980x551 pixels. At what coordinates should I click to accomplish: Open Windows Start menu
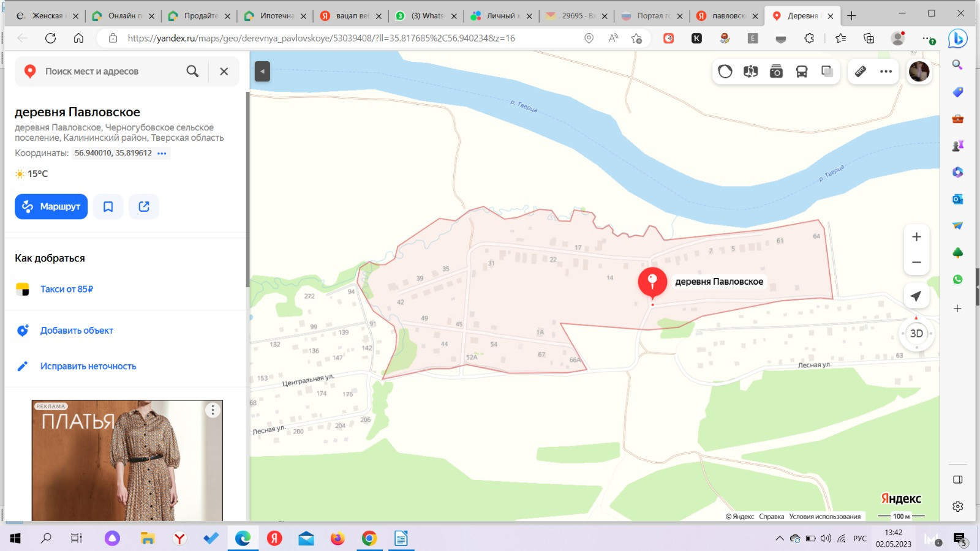point(15,538)
